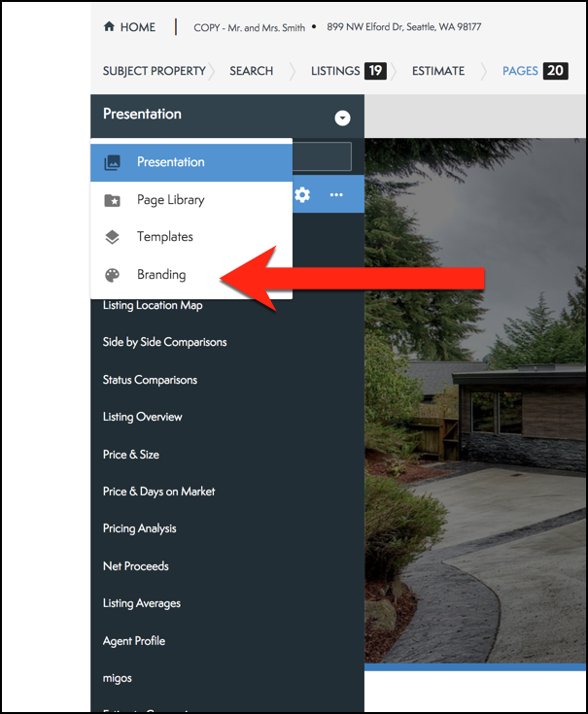588x714 pixels.
Task: Open the three-dot more options menu
Action: [336, 194]
